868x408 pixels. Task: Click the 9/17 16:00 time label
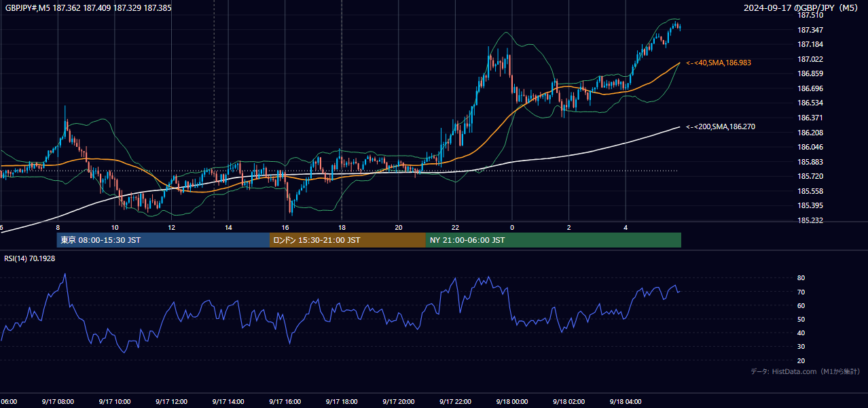pyautogui.click(x=285, y=401)
